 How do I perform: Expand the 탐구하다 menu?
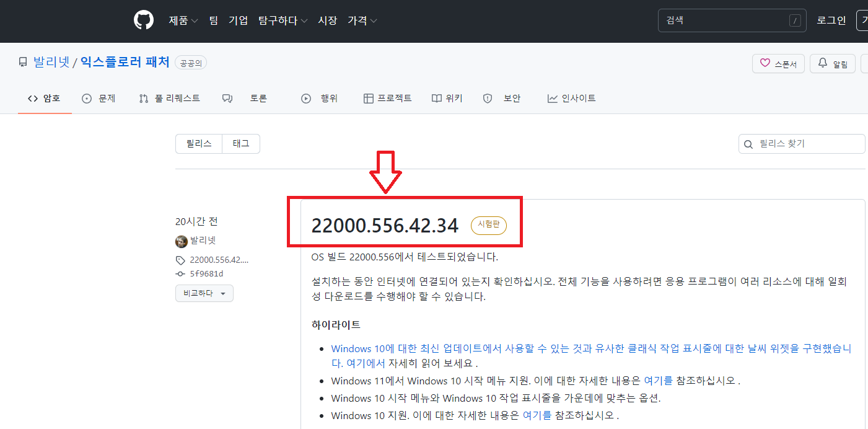tap(283, 20)
